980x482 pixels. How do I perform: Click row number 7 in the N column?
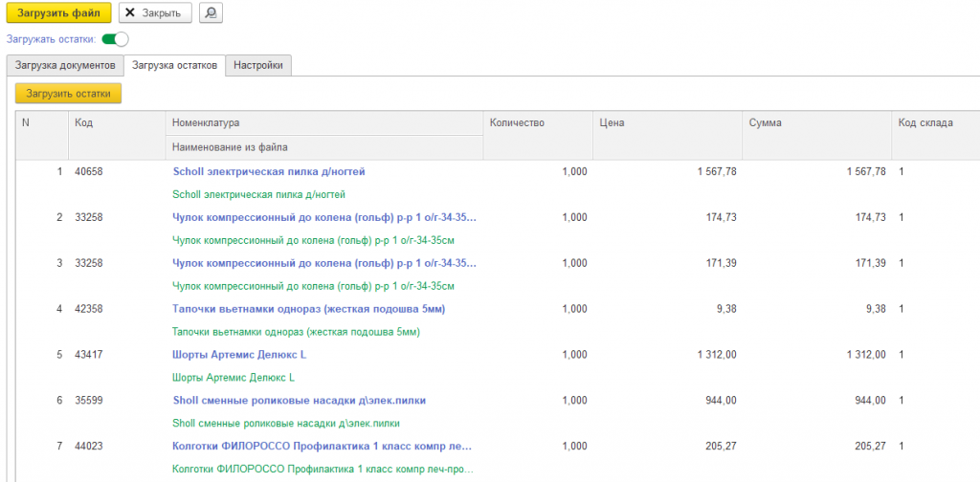coord(60,447)
